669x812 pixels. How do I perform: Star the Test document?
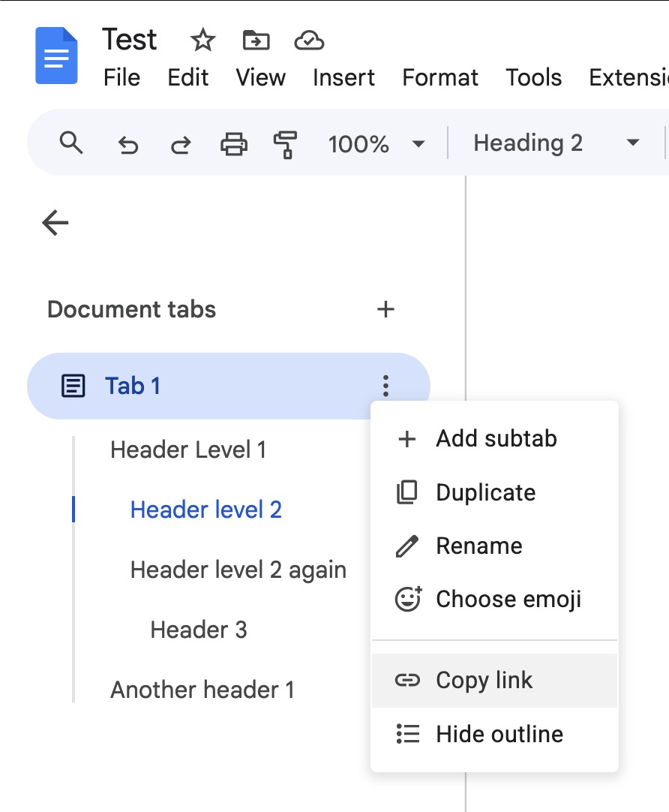pyautogui.click(x=202, y=41)
